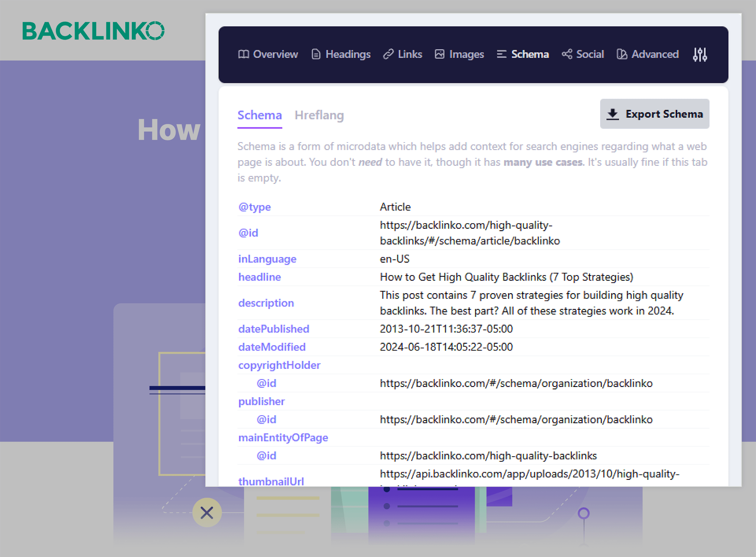The image size is (756, 557).
Task: Click the mainEntityOfPage property link
Action: (283, 437)
